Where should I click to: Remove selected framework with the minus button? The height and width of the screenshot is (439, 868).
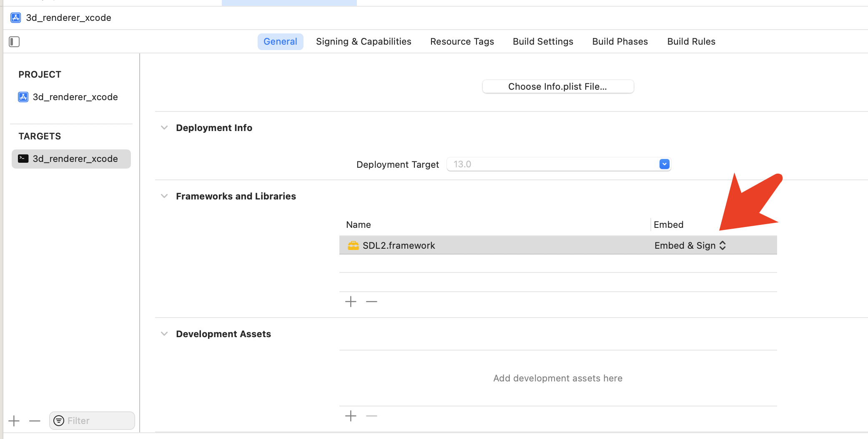(371, 301)
